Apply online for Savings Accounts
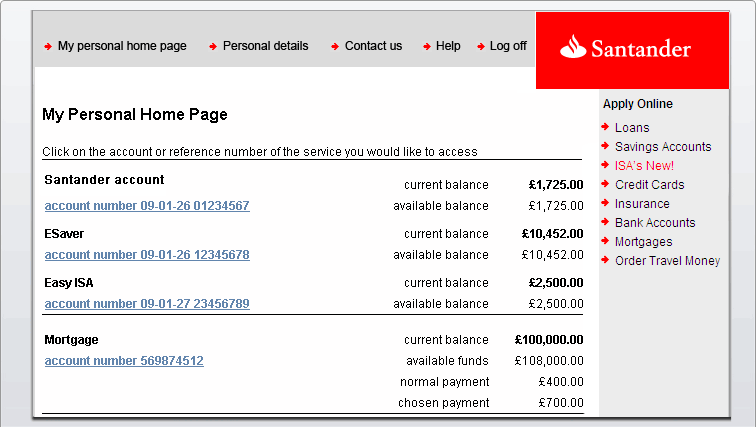756x427 pixels. [x=663, y=147]
